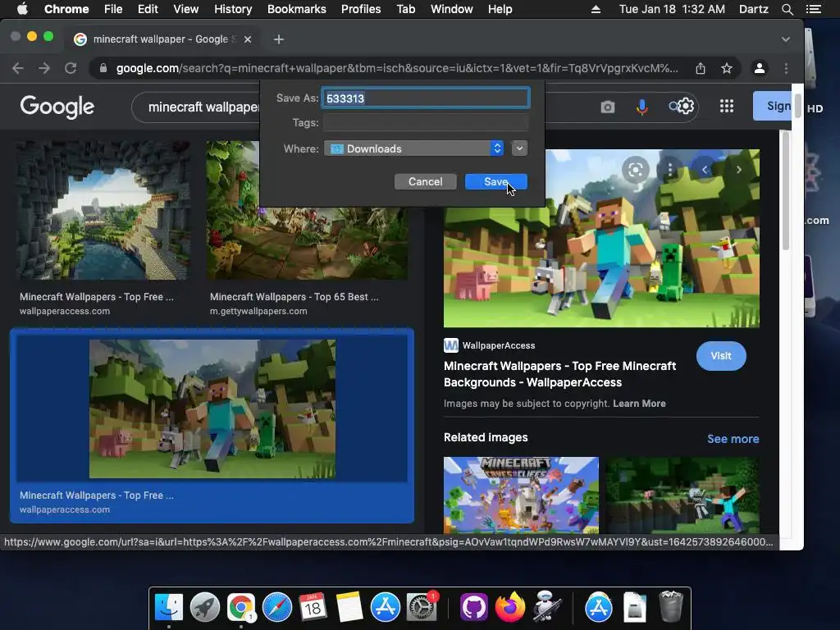Open the Downloads stack in the dock
Screen dimensions: 840x630
635,608
